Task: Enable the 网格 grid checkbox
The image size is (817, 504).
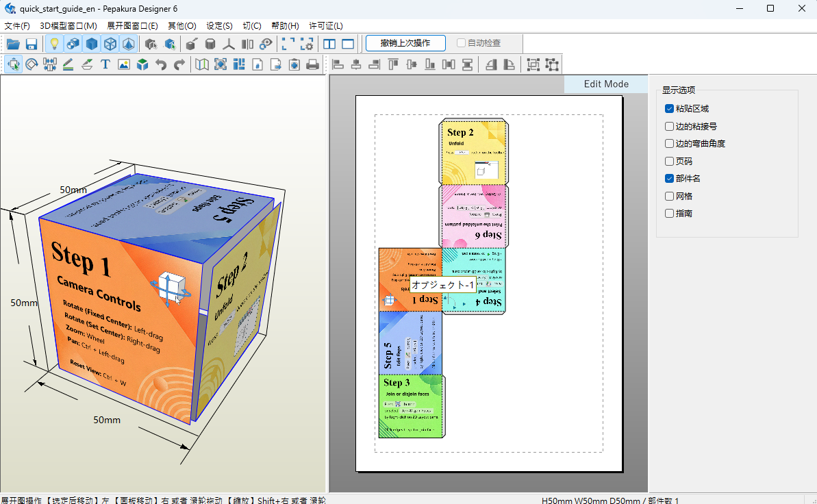Action: point(670,196)
